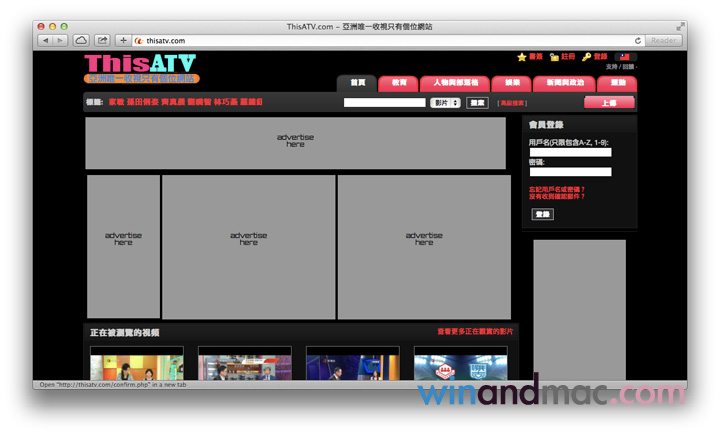Click the browser Back arrow button
The height and width of the screenshot is (435, 720).
point(47,40)
